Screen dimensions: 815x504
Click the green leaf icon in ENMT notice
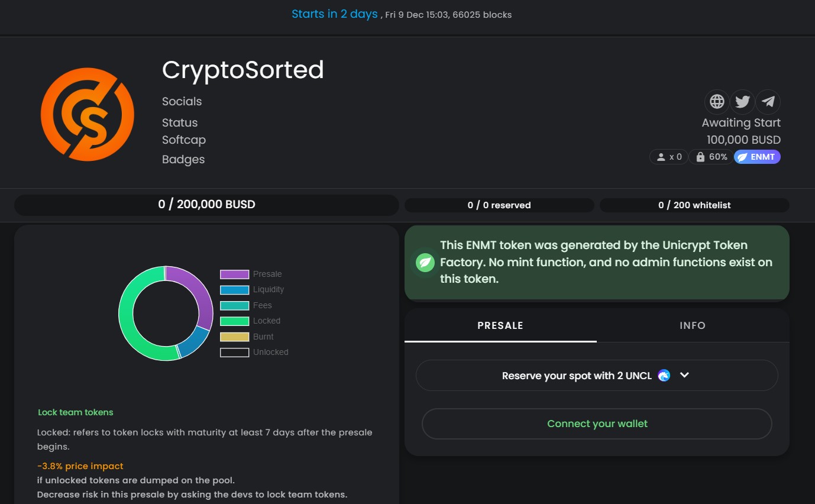(x=425, y=262)
